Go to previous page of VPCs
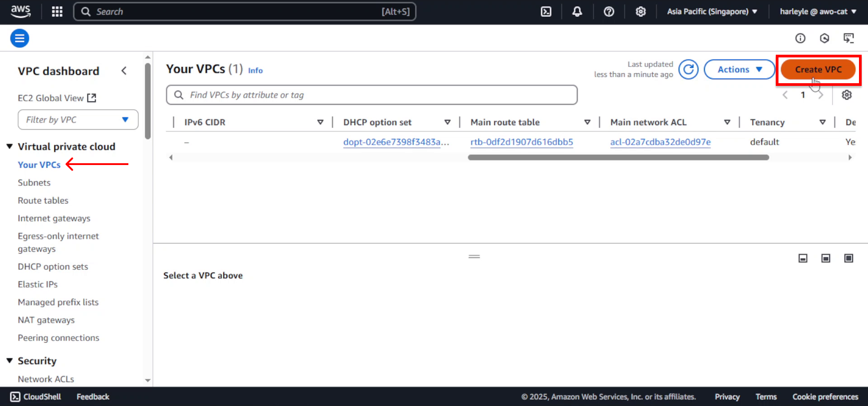 (785, 95)
